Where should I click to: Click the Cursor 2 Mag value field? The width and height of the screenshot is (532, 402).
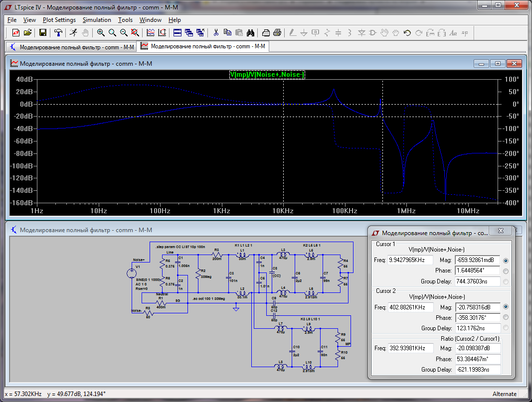pos(478,307)
